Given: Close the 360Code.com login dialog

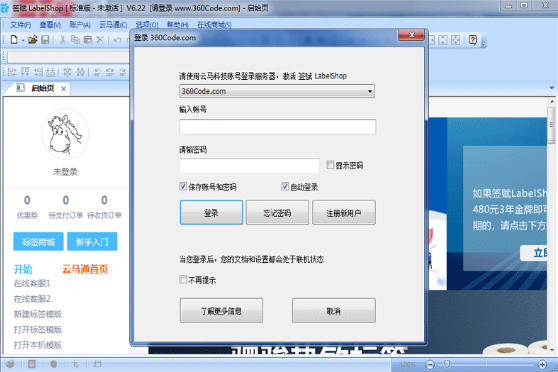Looking at the screenshot, I should pos(411,35).
